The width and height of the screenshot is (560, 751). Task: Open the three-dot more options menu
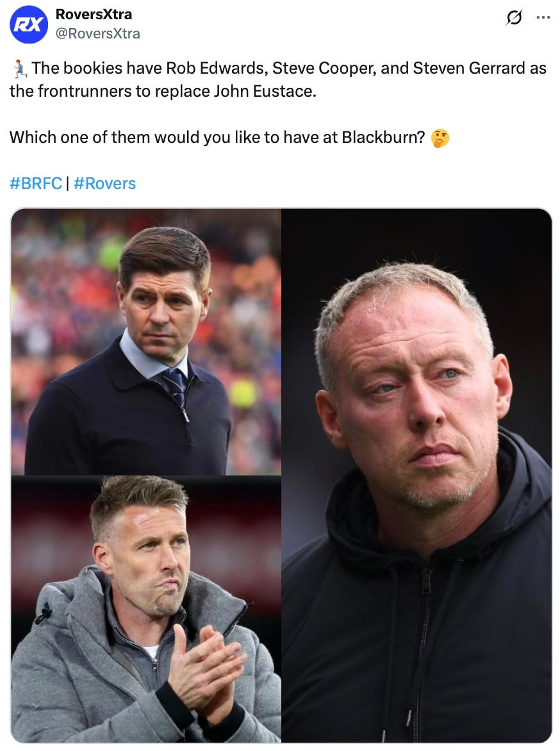[x=543, y=17]
